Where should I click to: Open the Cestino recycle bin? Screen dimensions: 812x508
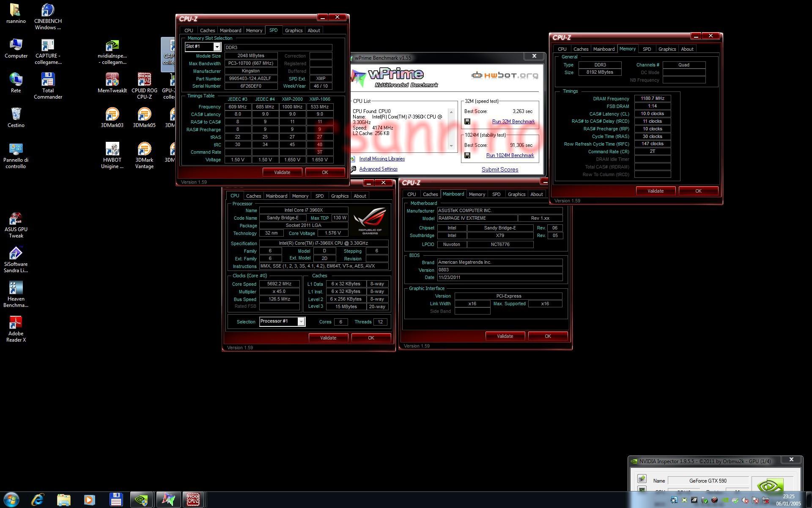pos(16,118)
